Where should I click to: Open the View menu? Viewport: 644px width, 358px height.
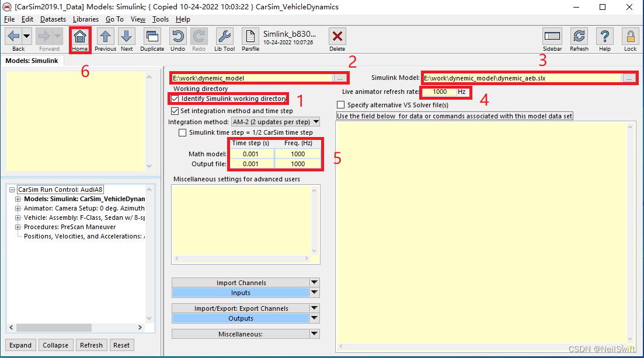point(138,19)
